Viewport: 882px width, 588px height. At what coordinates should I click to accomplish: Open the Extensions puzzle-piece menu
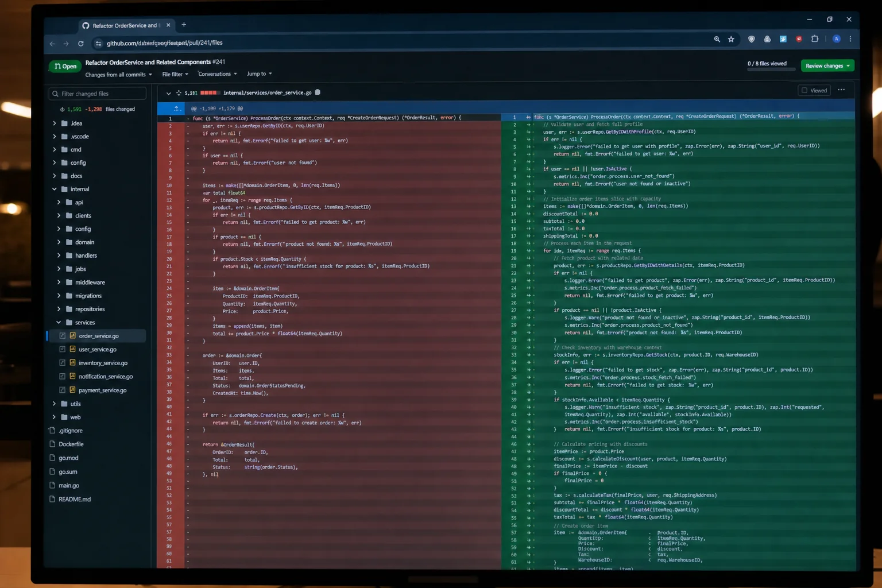(815, 39)
